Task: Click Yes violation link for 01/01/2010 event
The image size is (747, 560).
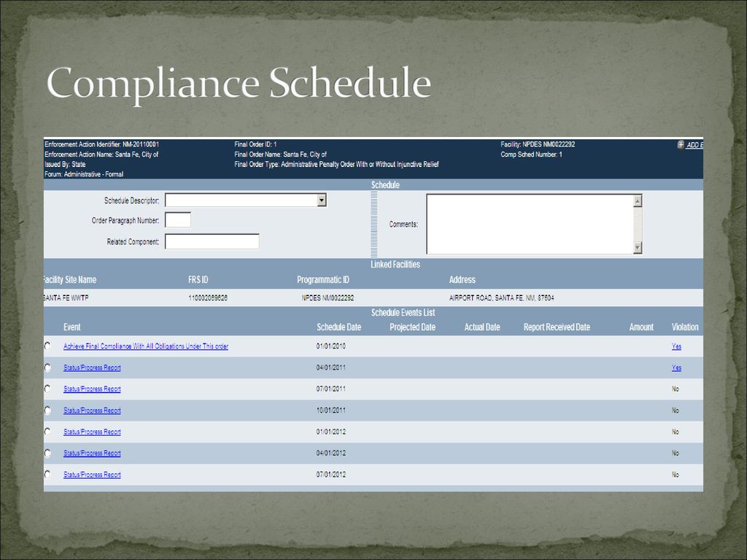Action: point(676,346)
